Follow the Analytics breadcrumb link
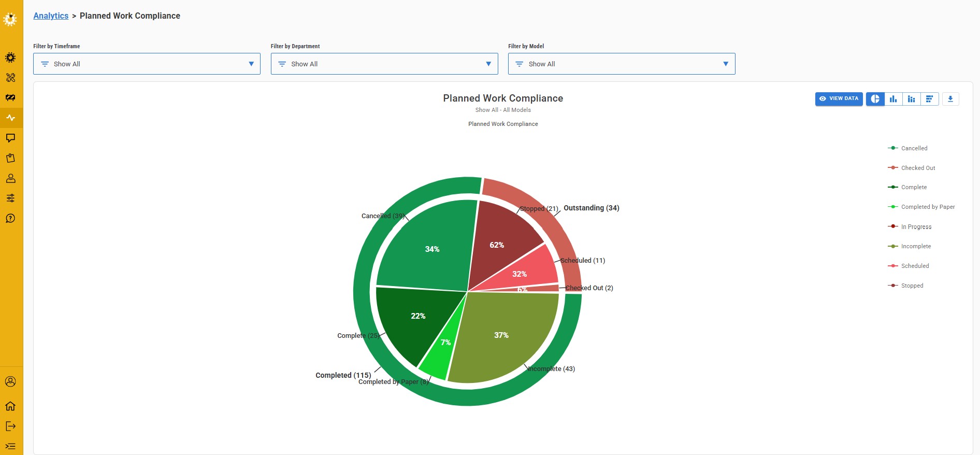The width and height of the screenshot is (980, 455). tap(51, 16)
